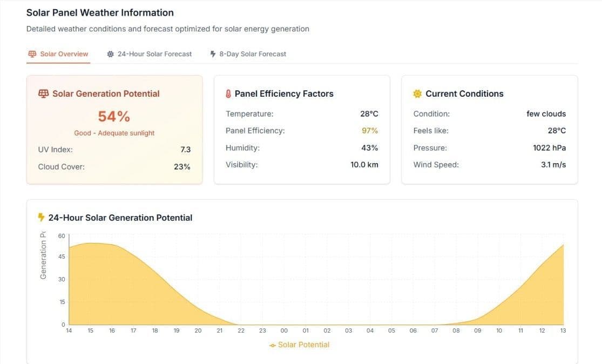Open the 8-Day Solar Forecast tab
This screenshot has height=364, width=602.
pyautogui.click(x=248, y=53)
